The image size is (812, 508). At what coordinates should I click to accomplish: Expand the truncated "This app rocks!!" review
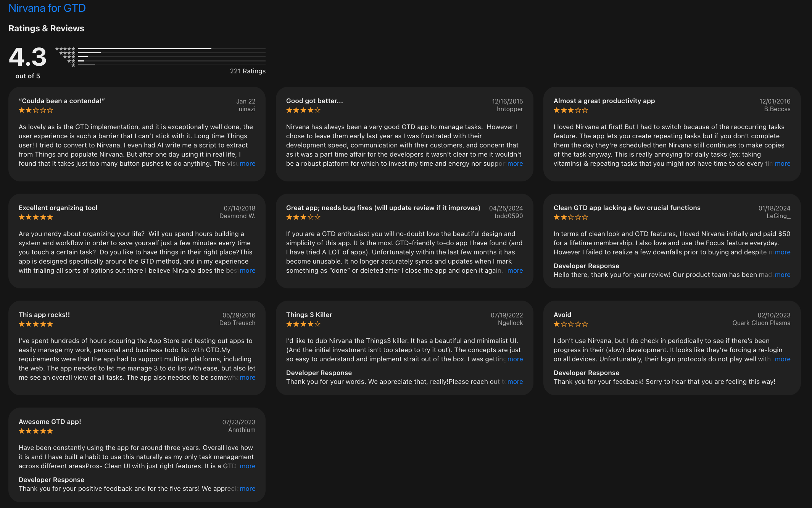tap(247, 377)
